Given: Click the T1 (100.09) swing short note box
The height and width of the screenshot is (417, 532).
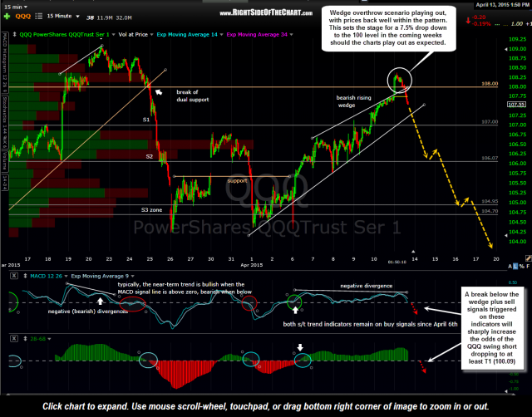Looking at the screenshot, I should 492,328.
